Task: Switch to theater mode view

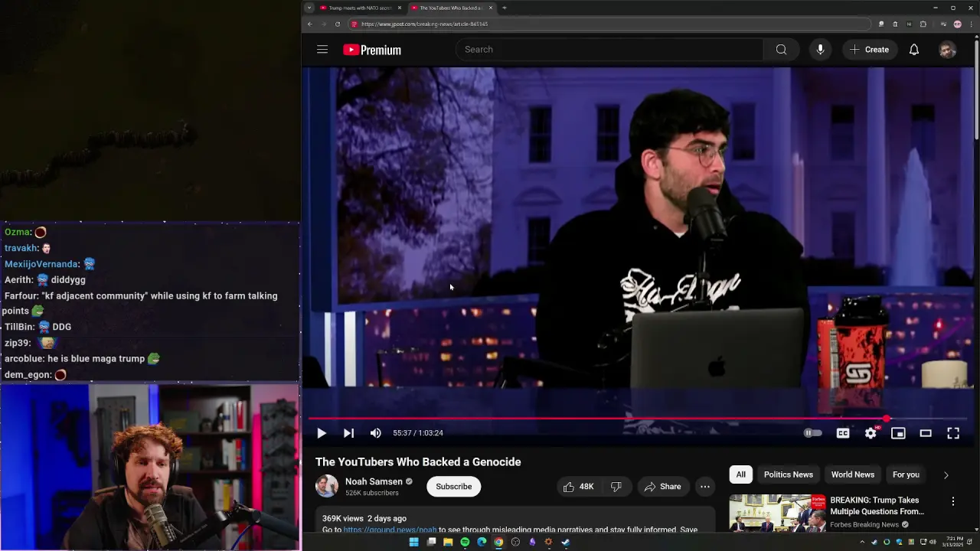Action: pyautogui.click(x=926, y=433)
